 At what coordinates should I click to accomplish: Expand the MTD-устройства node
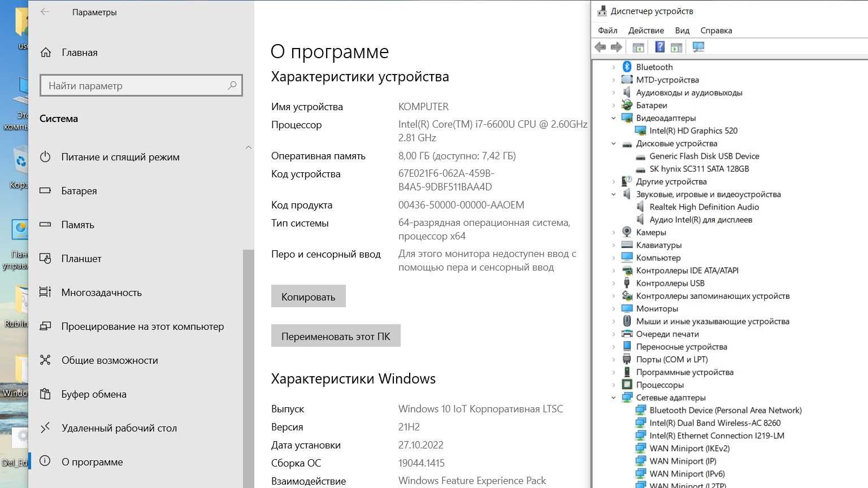pyautogui.click(x=614, y=80)
